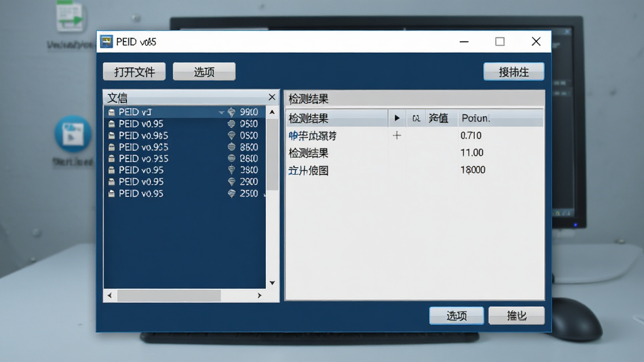Open 选项 button in top toolbar
644x362 pixels.
coord(204,72)
